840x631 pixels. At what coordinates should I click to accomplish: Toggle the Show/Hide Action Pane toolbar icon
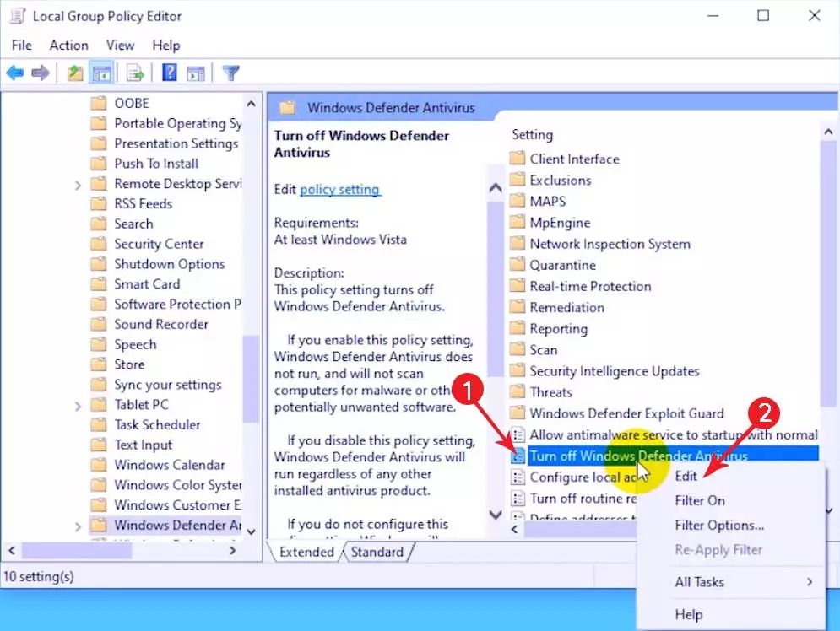(196, 73)
